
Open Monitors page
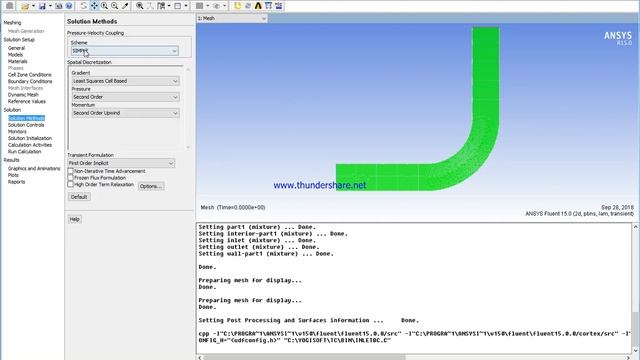tap(17, 131)
